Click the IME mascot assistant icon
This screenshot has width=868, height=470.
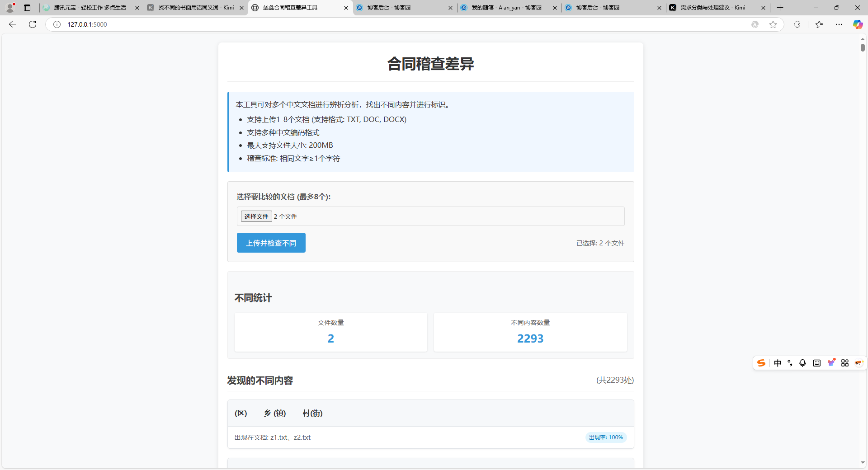pyautogui.click(x=859, y=363)
